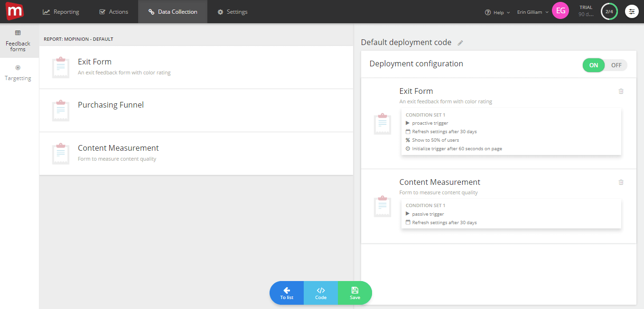Select the Purchasing Funnel form
This screenshot has width=644, height=309.
[111, 105]
